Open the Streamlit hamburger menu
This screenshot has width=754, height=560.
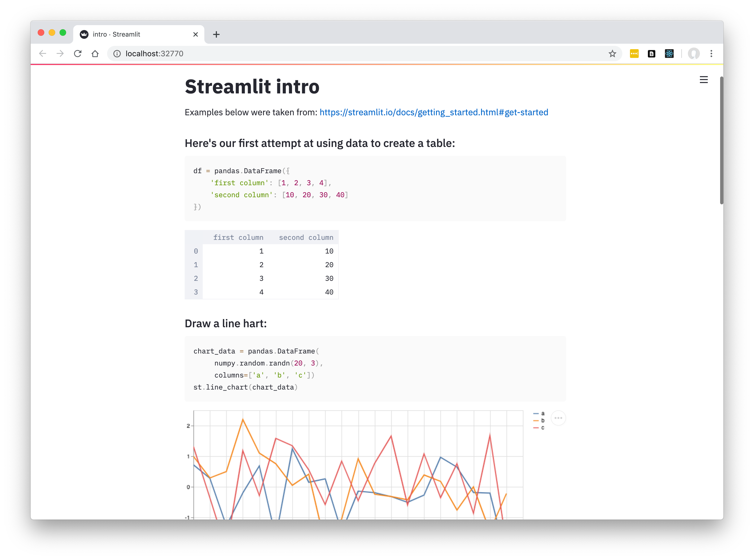[704, 80]
